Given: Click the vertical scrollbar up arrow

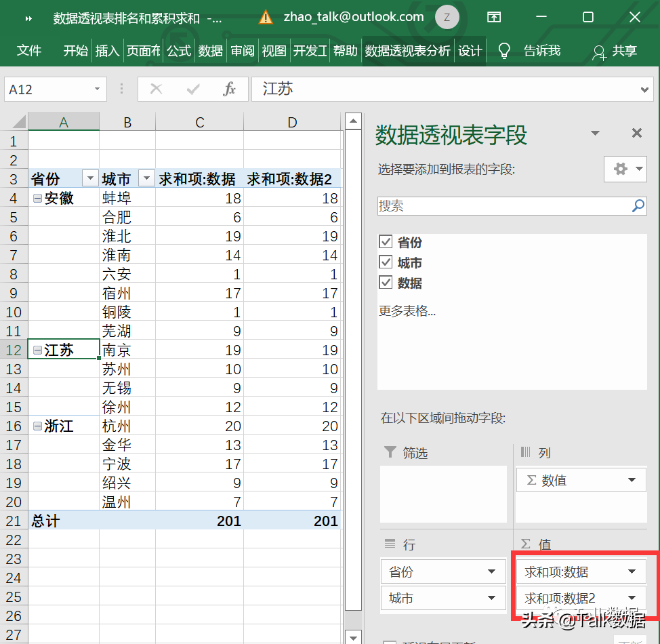Looking at the screenshot, I should pyautogui.click(x=353, y=121).
